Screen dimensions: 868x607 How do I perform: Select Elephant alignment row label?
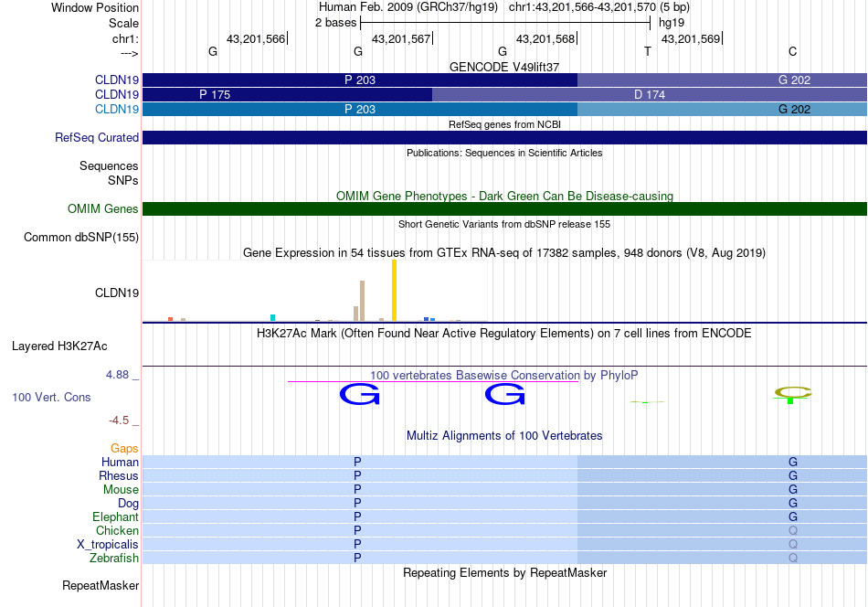click(x=115, y=516)
